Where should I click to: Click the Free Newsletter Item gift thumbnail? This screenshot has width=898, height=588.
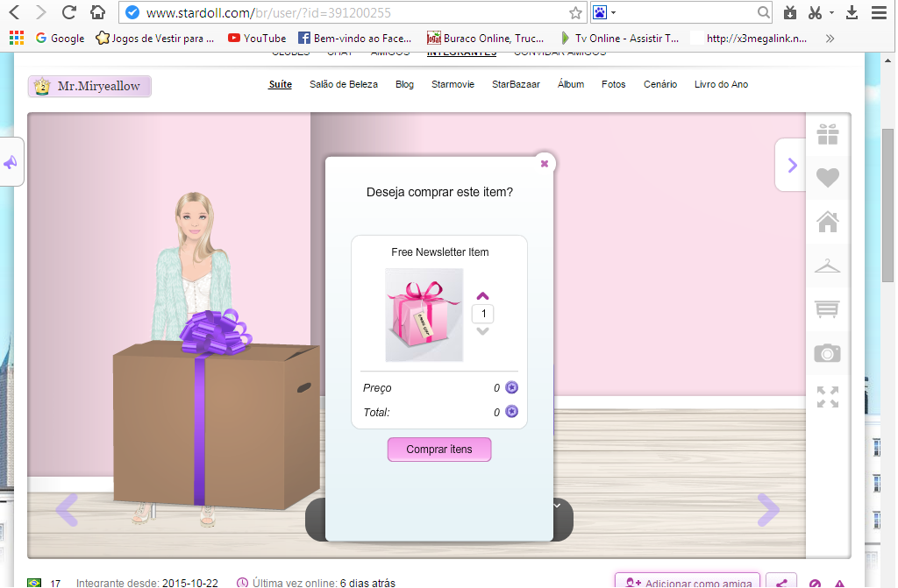pyautogui.click(x=424, y=315)
